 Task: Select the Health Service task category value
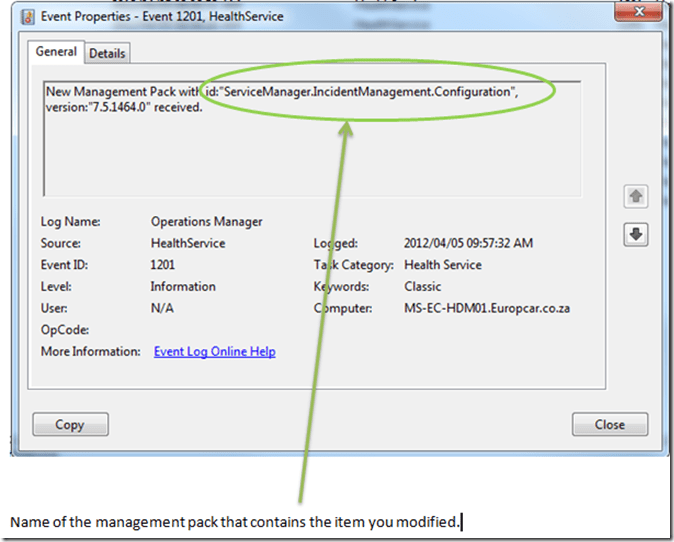[x=443, y=265]
